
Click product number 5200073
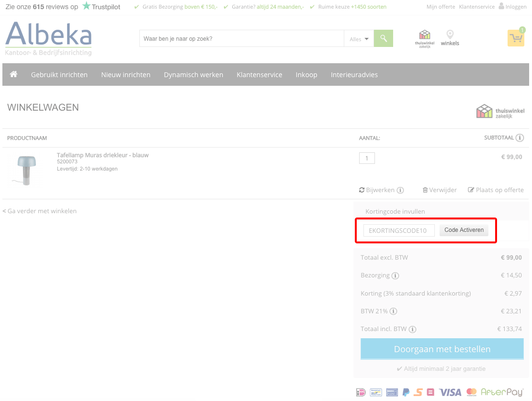(x=67, y=161)
